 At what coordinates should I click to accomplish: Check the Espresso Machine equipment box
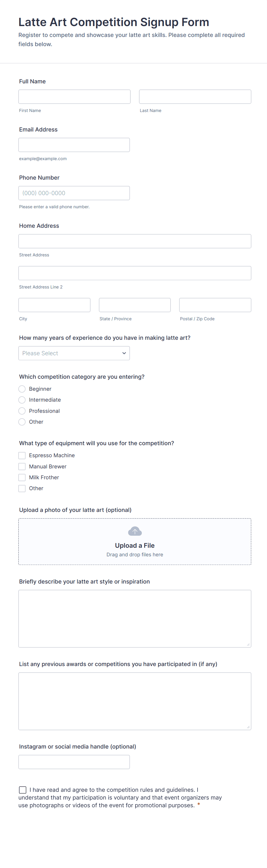[22, 455]
